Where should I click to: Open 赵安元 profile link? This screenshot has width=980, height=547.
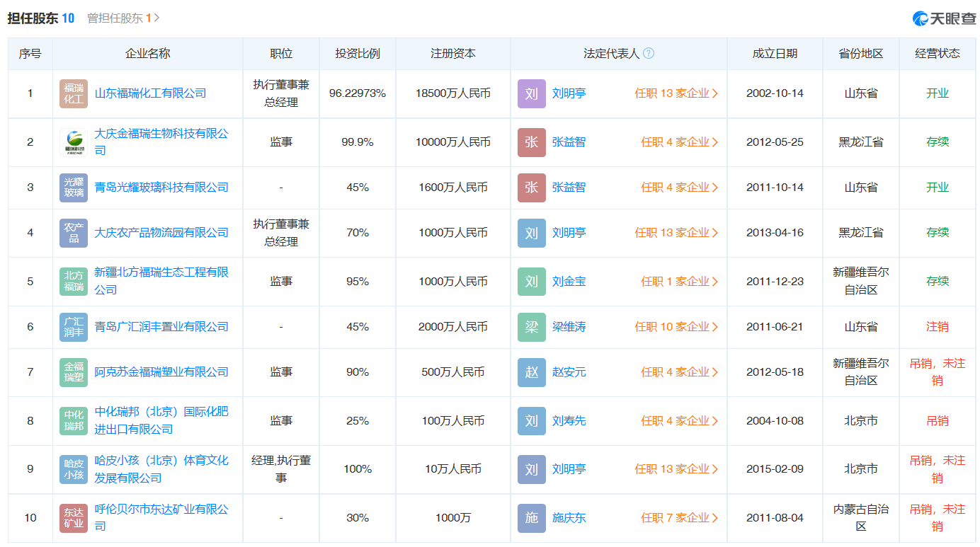tap(569, 372)
